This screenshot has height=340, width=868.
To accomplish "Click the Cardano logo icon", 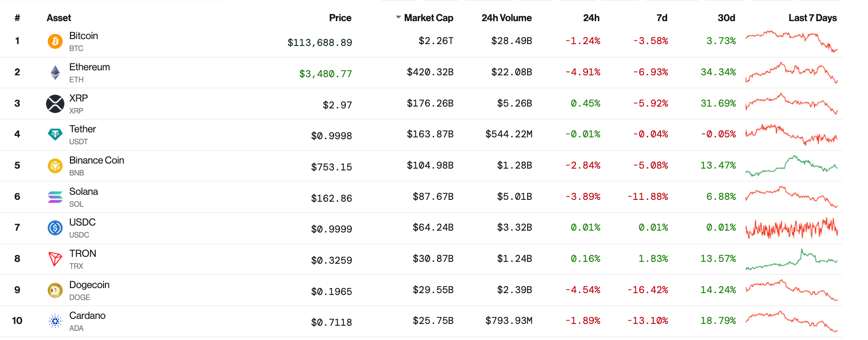I will pyautogui.click(x=55, y=321).
